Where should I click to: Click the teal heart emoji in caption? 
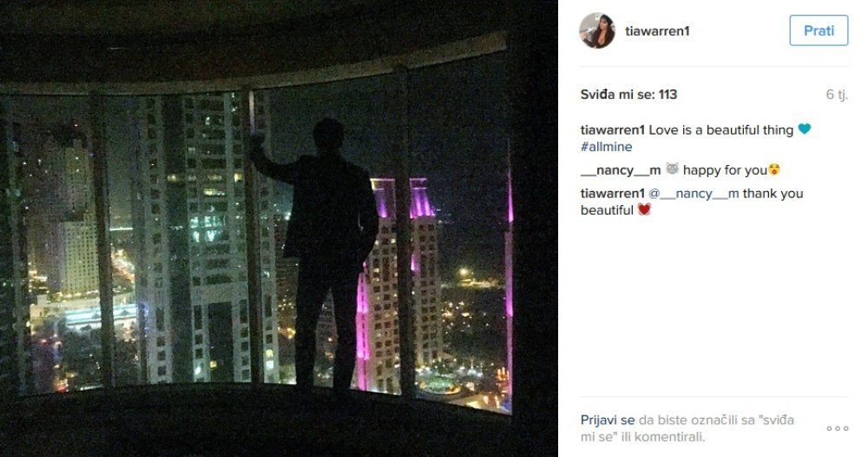pyautogui.click(x=804, y=129)
